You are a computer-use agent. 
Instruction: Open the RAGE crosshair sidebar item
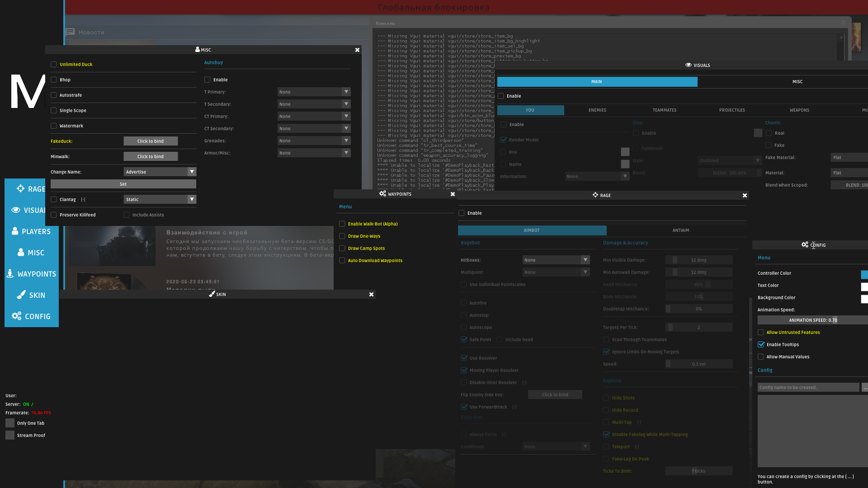click(31, 189)
